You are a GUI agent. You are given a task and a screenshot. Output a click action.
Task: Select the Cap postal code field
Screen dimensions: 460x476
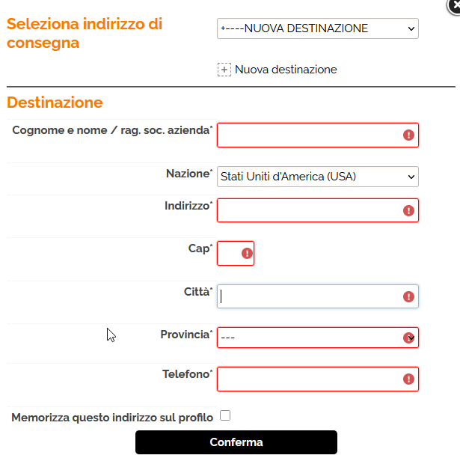tap(228, 254)
